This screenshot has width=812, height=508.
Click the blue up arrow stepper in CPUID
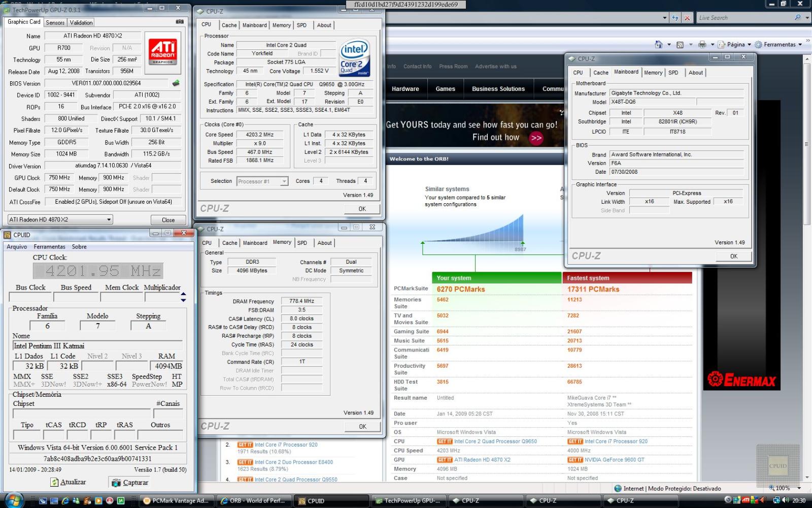tap(183, 294)
